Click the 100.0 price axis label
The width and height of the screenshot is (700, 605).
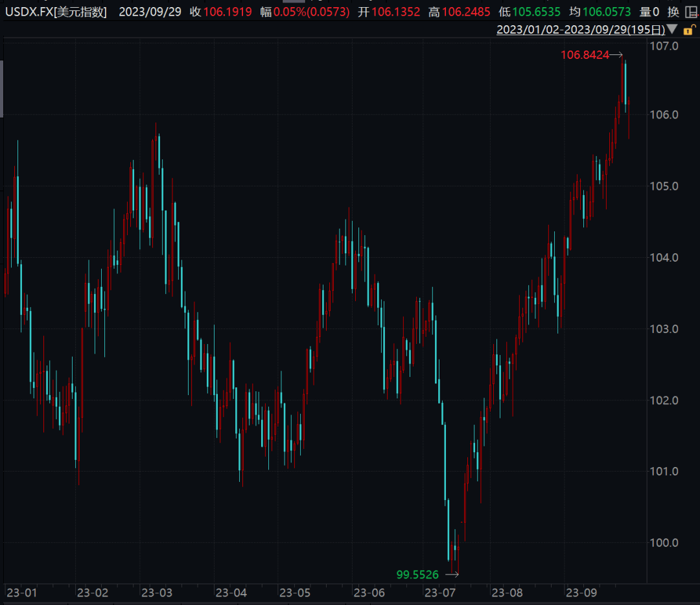point(666,543)
